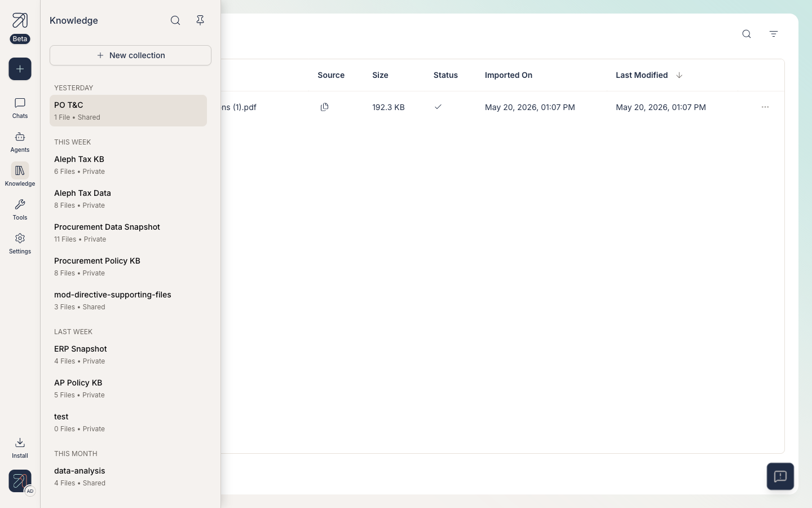The width and height of the screenshot is (812, 508).
Task: Click the status checkmark icon
Action: point(438,107)
